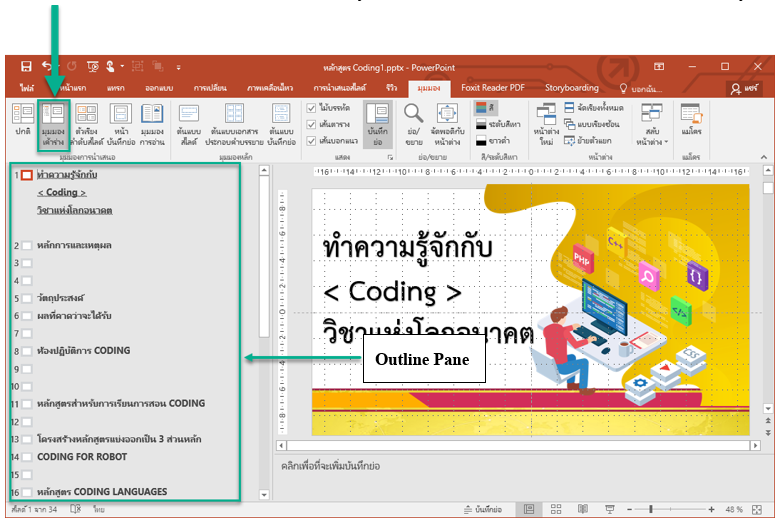This screenshot has width=781, height=522.
Task: Open the Storyboarding tab
Action: pyautogui.click(x=571, y=88)
